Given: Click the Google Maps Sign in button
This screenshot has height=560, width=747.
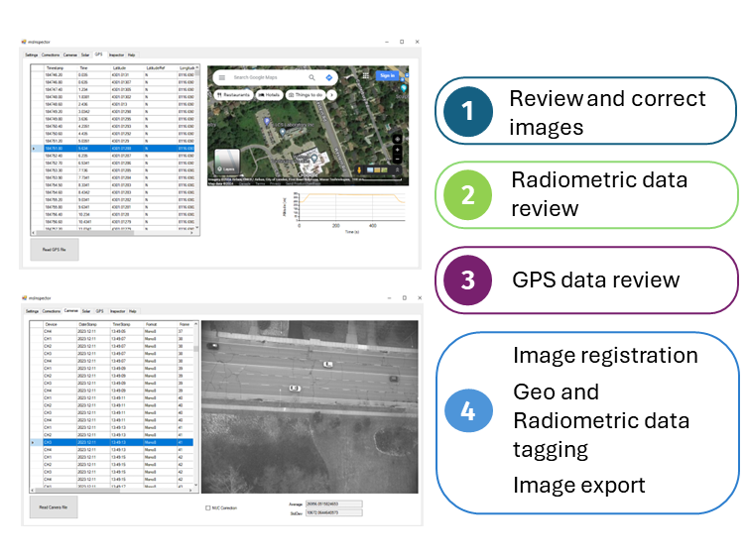Looking at the screenshot, I should (387, 76).
